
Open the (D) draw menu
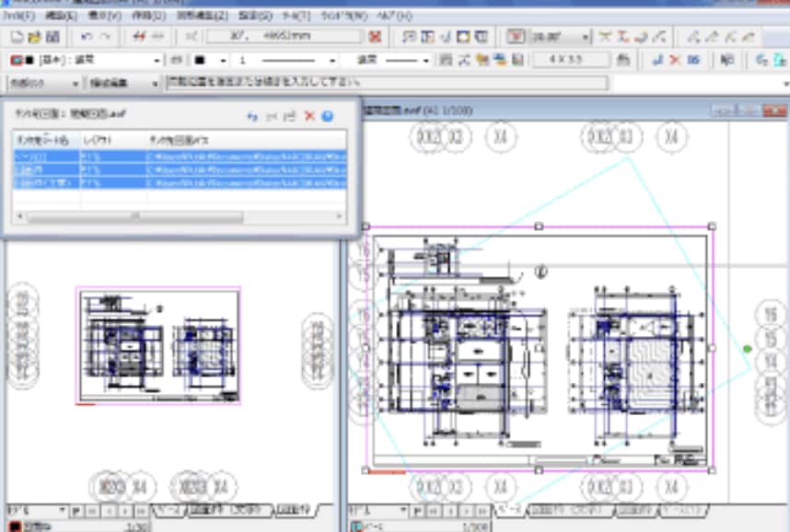pyautogui.click(x=148, y=16)
